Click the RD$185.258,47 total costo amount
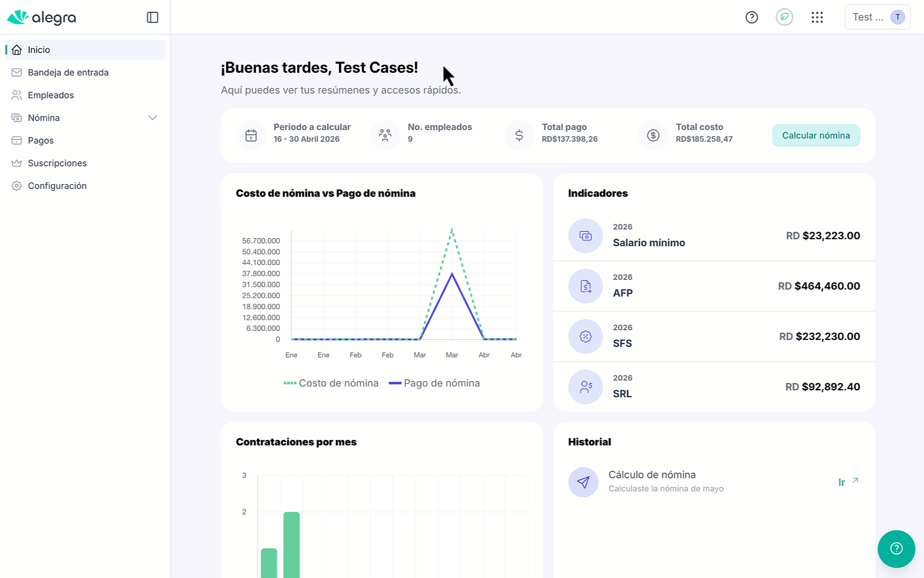 (704, 139)
